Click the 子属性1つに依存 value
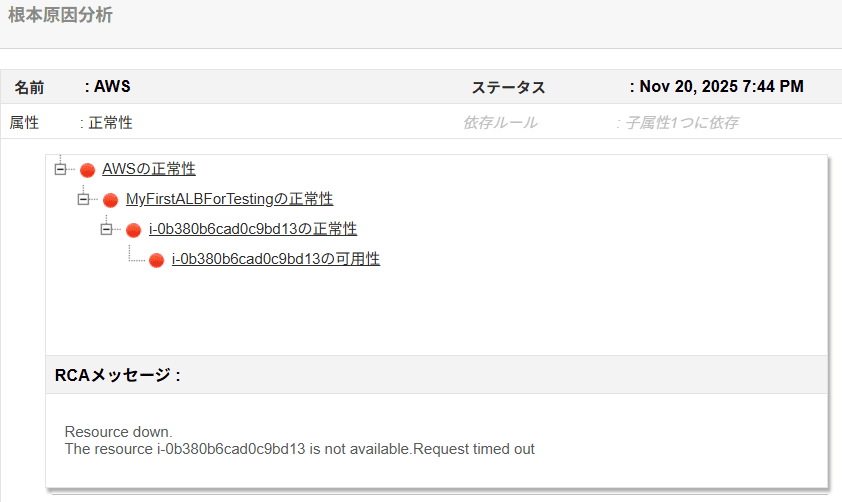 [682, 122]
